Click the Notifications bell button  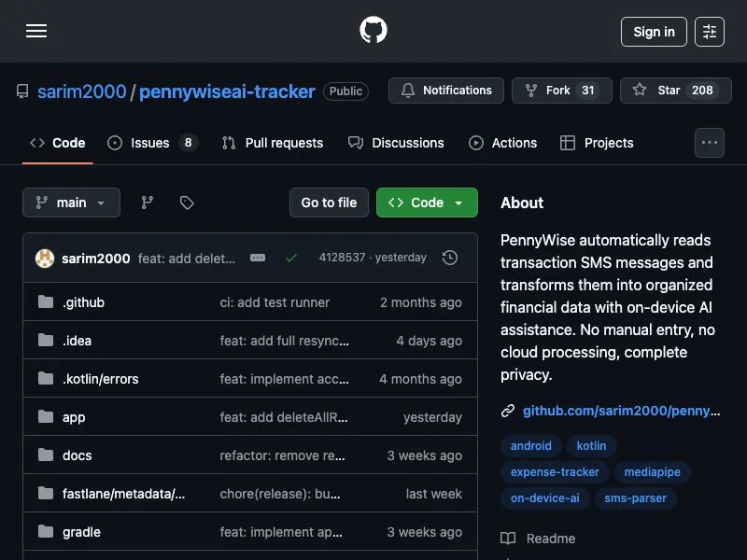446,91
